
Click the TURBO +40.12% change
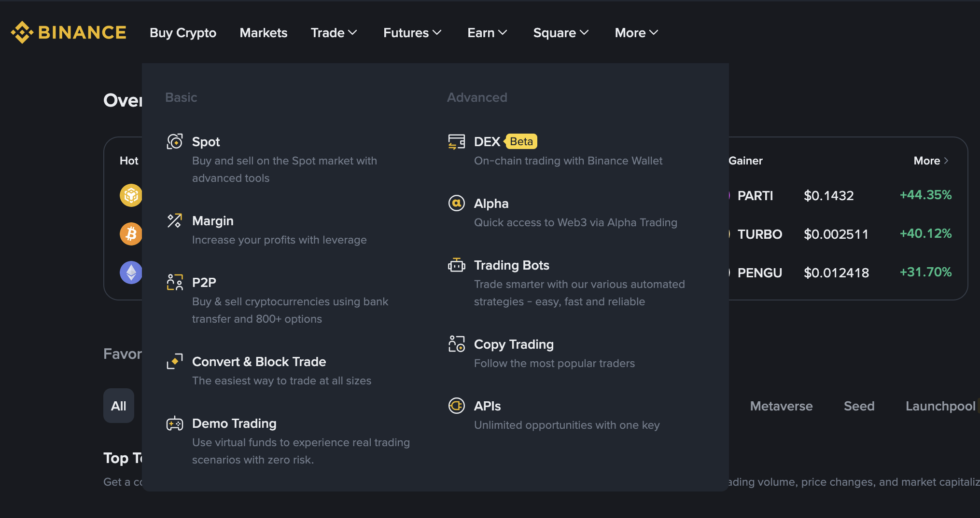point(925,233)
